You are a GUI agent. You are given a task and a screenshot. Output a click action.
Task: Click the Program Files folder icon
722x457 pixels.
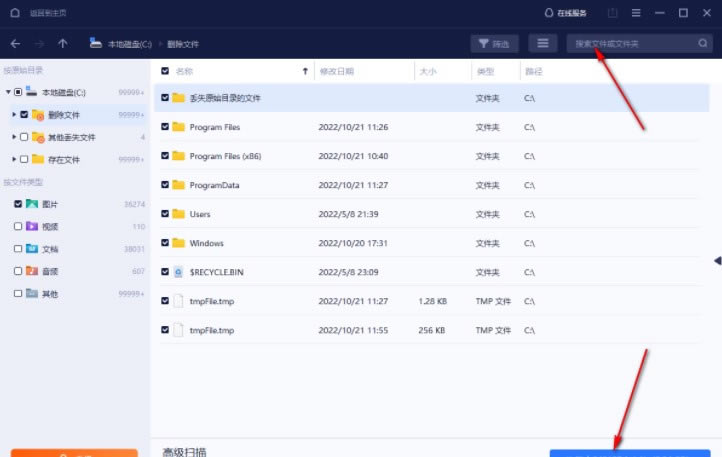pos(179,127)
